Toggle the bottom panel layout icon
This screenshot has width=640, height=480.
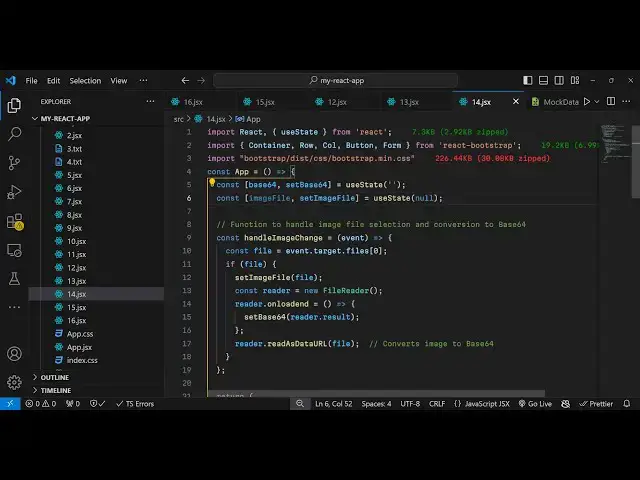[543, 80]
